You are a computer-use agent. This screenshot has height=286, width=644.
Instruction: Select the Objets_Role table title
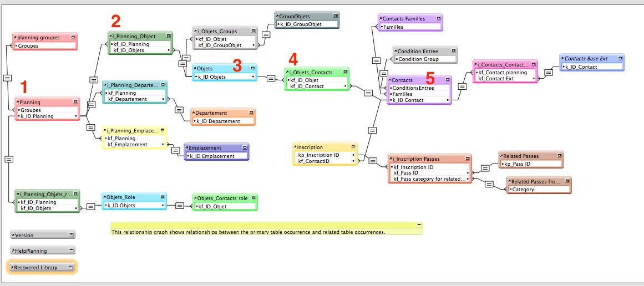click(121, 197)
